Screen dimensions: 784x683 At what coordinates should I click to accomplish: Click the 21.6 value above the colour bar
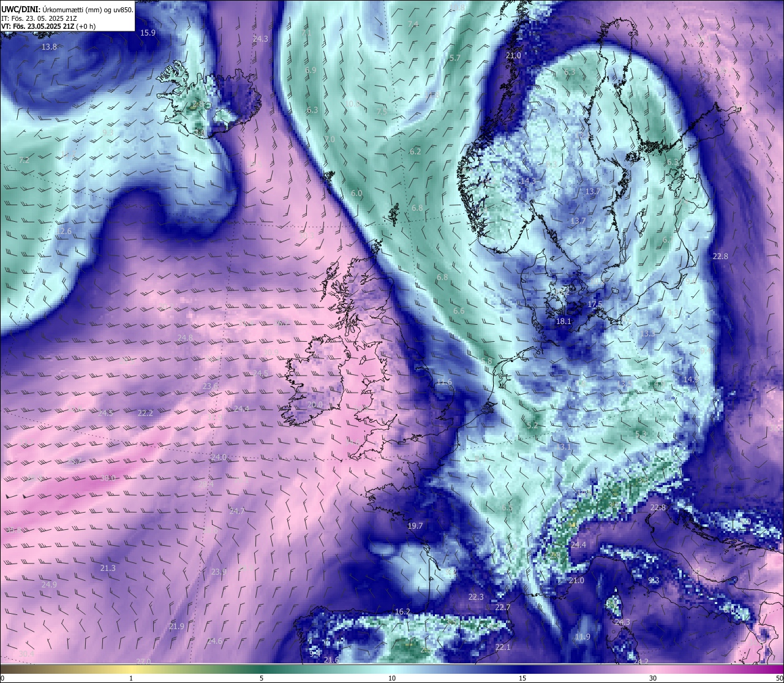(x=331, y=660)
